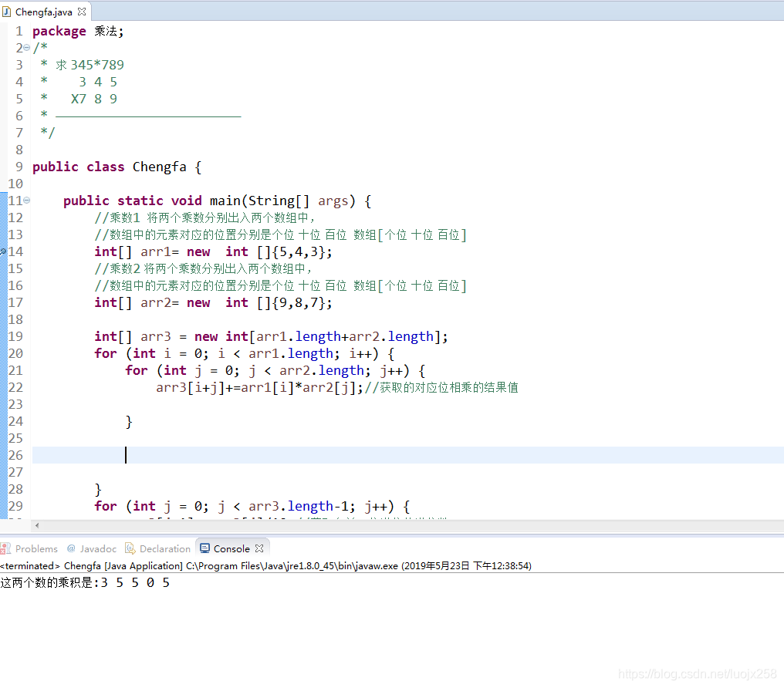
Task: Click 'arr2.length;' in line 21 loop
Action: (325, 371)
